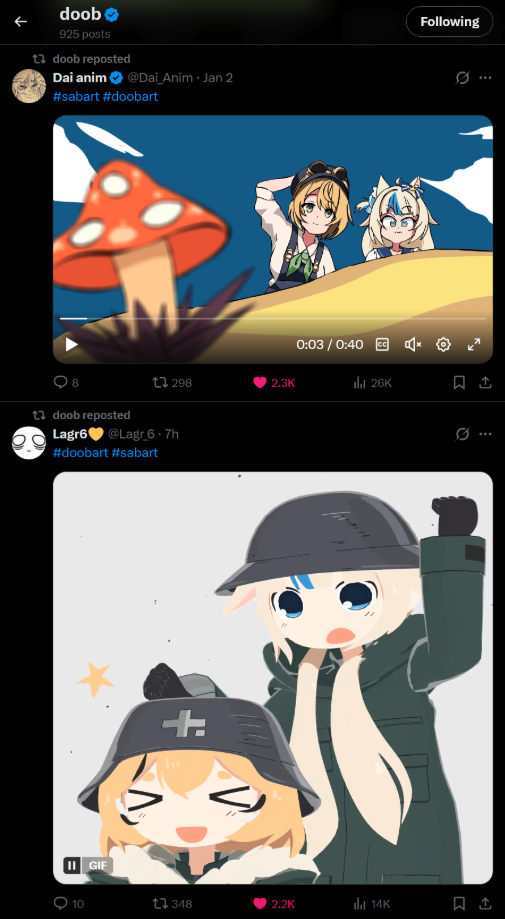Play the Dai anim video

[x=71, y=345]
